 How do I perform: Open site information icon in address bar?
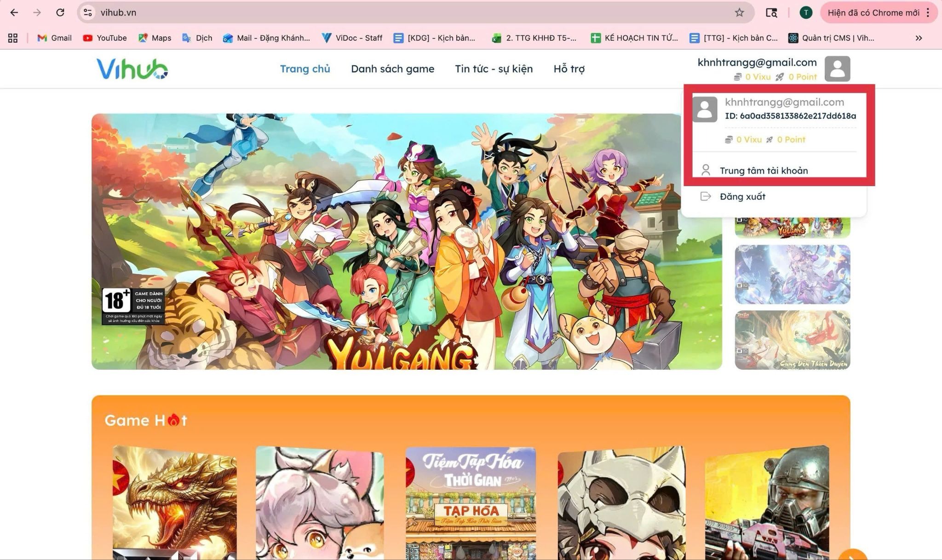(x=87, y=12)
